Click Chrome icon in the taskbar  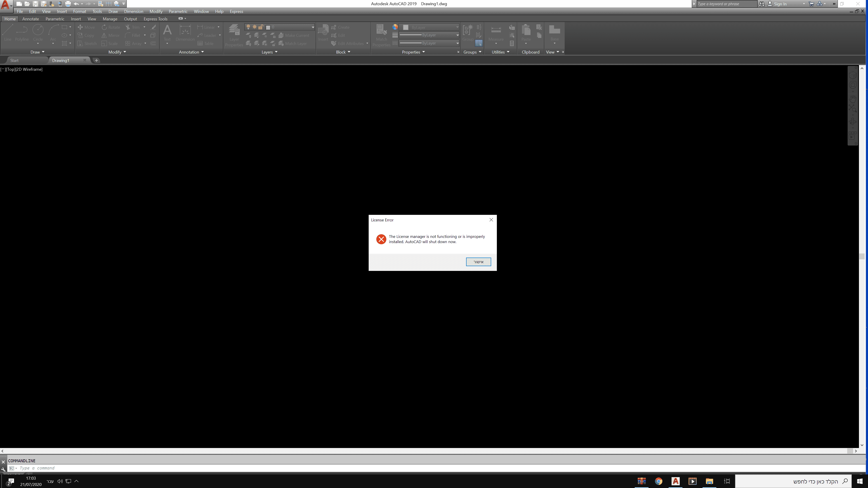[x=658, y=481]
